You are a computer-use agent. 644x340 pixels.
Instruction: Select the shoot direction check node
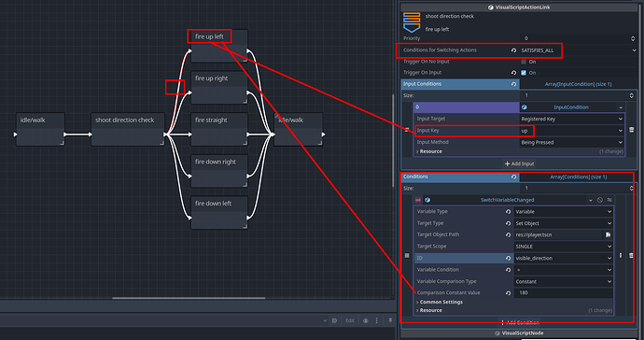pyautogui.click(x=128, y=129)
